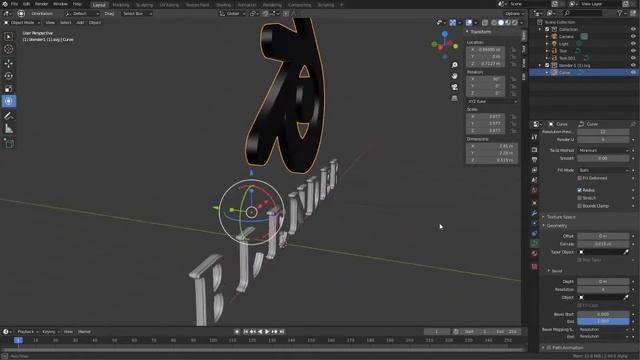Image resolution: width=640 pixels, height=360 pixels.
Task: Open the Texture properties tab
Action: 534,267
